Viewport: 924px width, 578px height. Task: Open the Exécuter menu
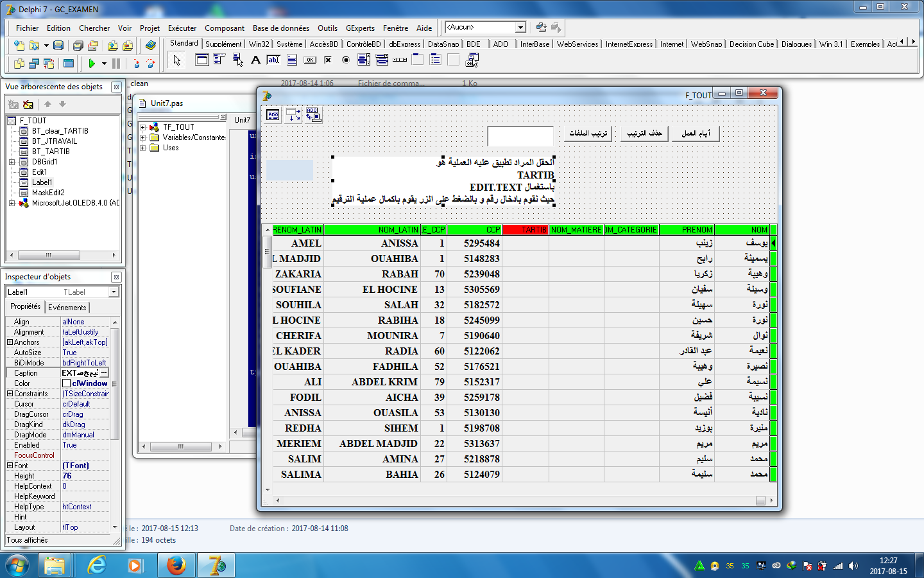click(182, 28)
